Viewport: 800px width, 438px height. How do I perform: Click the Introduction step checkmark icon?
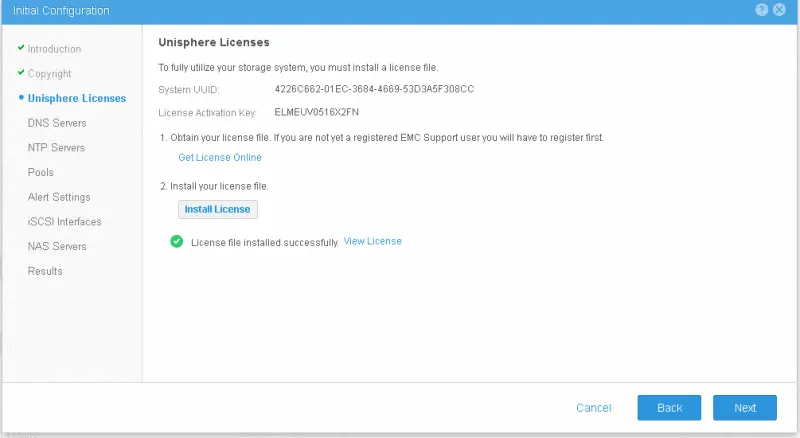pos(21,48)
